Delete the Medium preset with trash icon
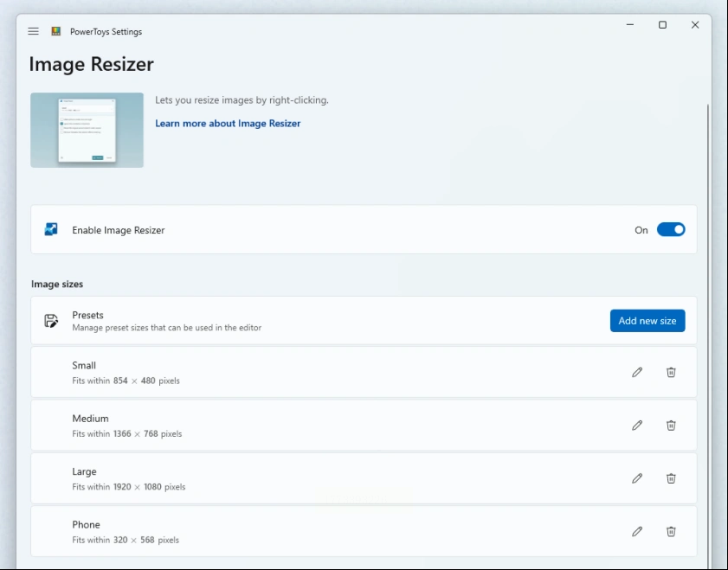This screenshot has height=570, width=728. [x=671, y=426]
